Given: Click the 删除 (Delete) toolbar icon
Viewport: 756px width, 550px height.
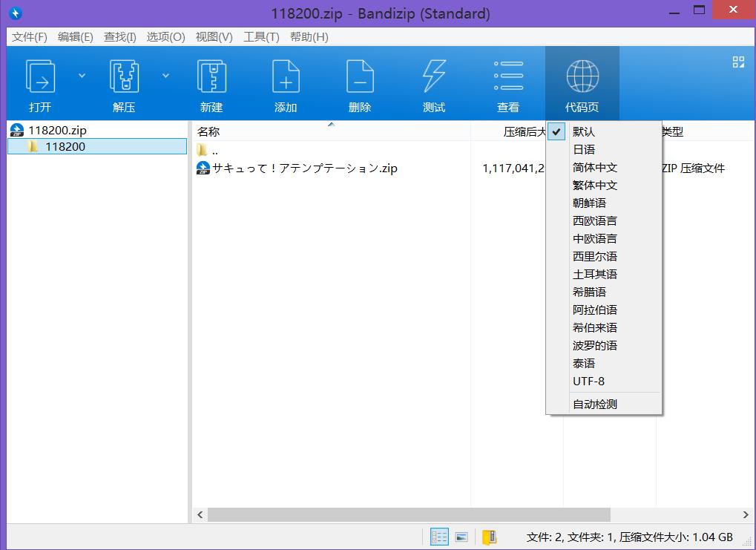Looking at the screenshot, I should coord(360,76).
